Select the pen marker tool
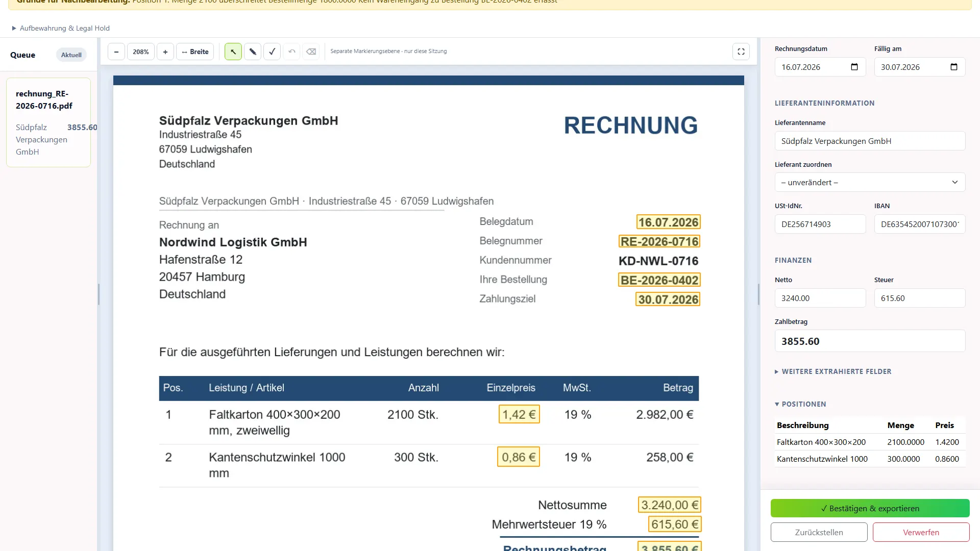This screenshot has width=980, height=551. tap(253, 52)
